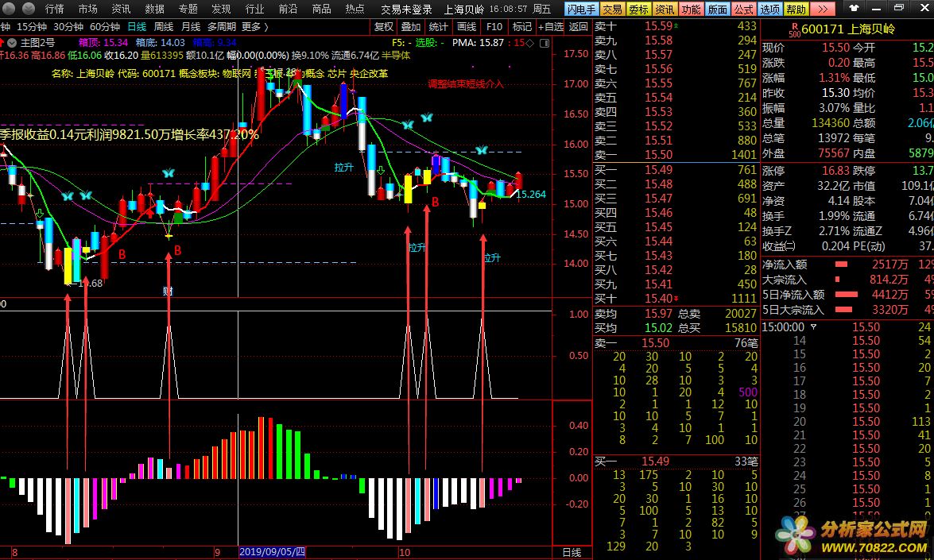
Task: Click the 15.264 price label on chart
Action: pos(531,195)
